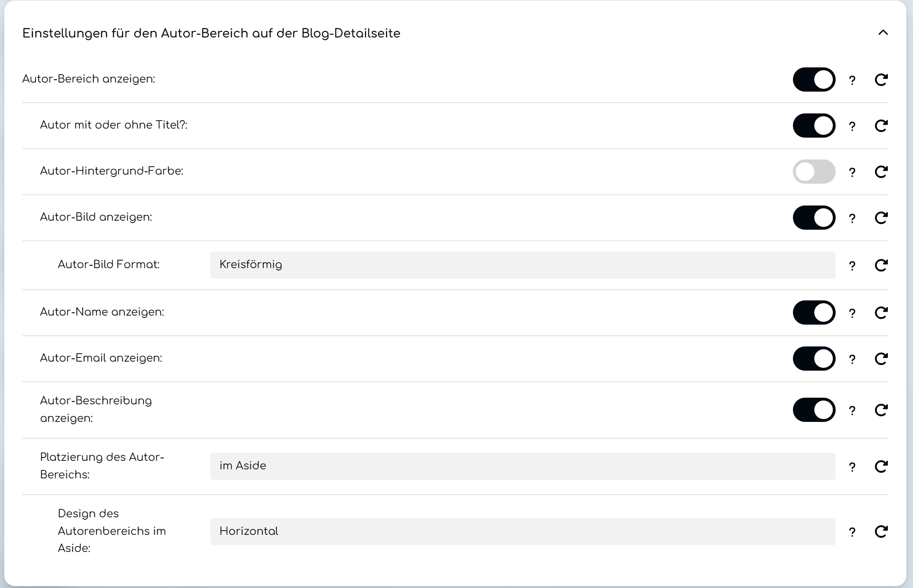
Task: Open the Horizontal design dropdown
Action: click(x=522, y=532)
